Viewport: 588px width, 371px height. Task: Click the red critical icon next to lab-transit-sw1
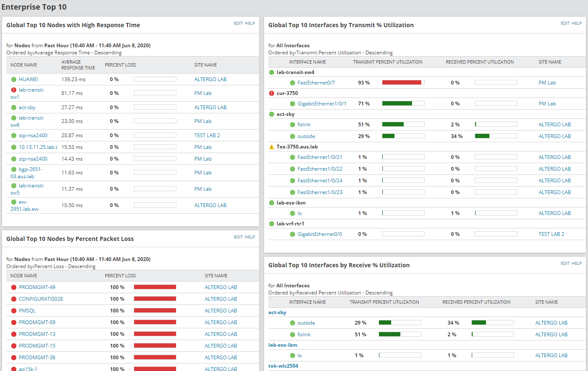click(x=14, y=90)
